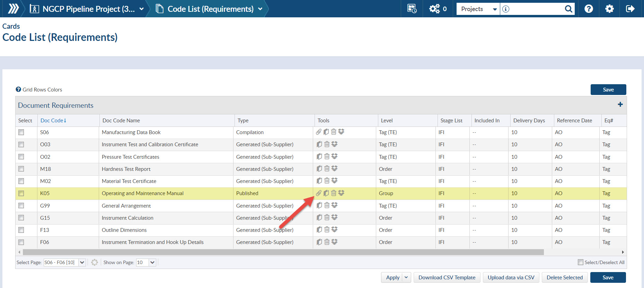644x288 pixels.
Task: Tick the checkbox for F13 row
Action: [21, 230]
